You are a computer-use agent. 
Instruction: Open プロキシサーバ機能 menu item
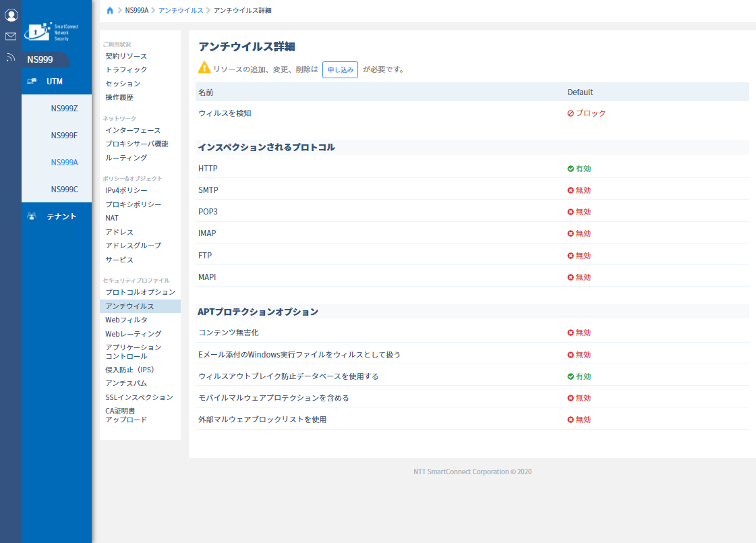pyautogui.click(x=137, y=144)
